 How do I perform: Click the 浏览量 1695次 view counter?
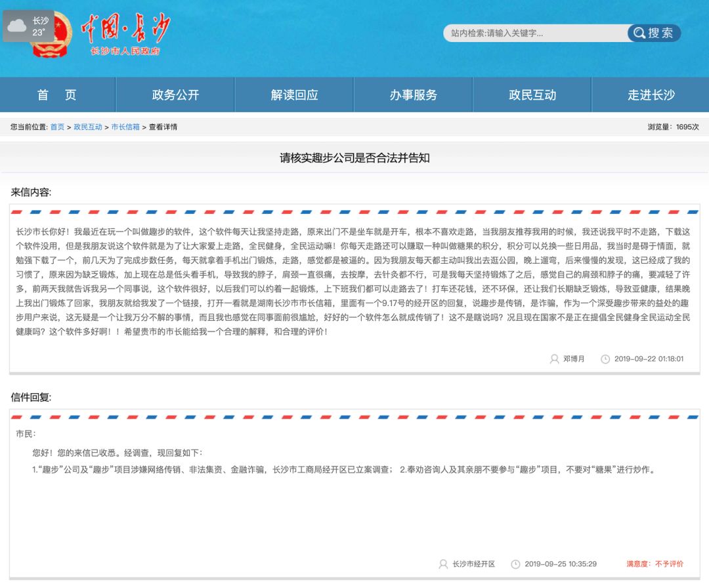click(x=673, y=127)
